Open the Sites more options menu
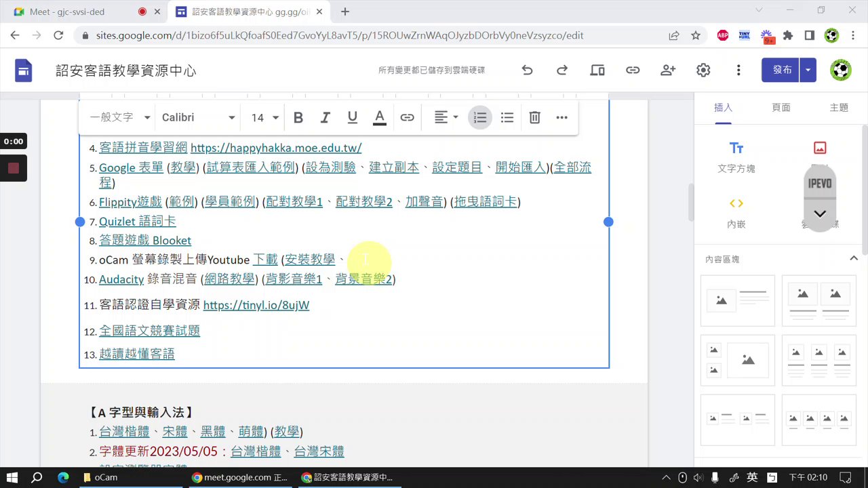868x488 pixels. coord(738,70)
